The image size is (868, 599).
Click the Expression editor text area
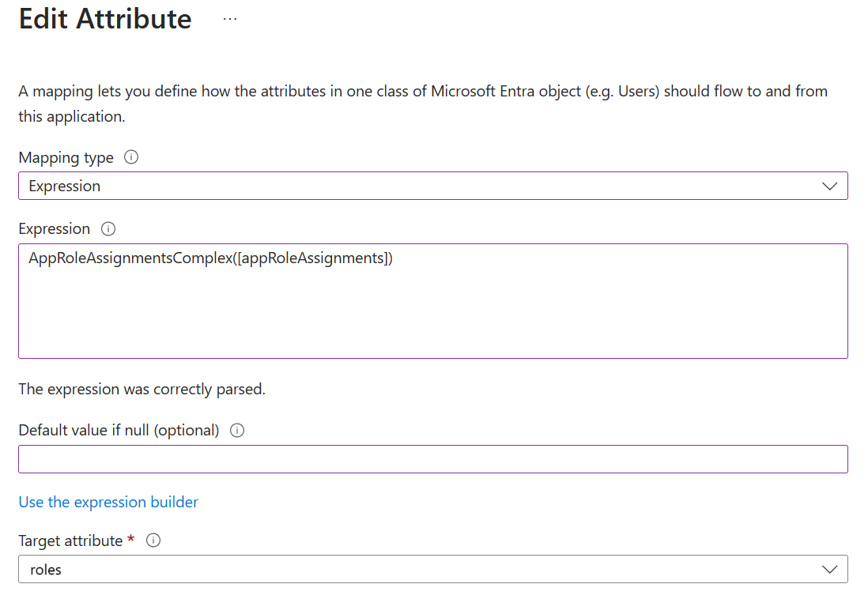pos(433,300)
